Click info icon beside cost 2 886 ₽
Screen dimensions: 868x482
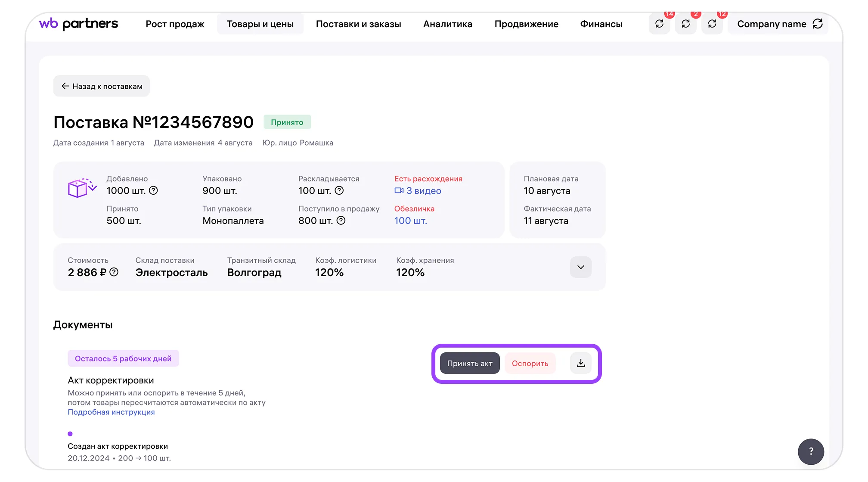[x=114, y=272]
